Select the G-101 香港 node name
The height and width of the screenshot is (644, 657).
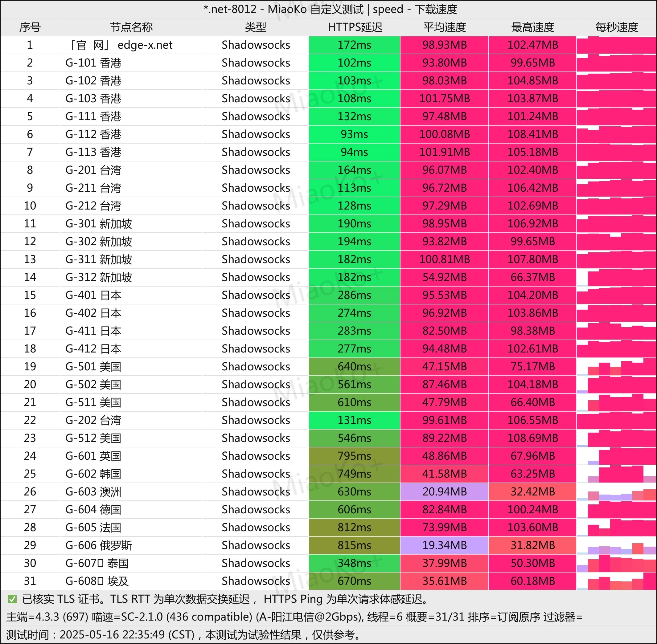coord(93,63)
